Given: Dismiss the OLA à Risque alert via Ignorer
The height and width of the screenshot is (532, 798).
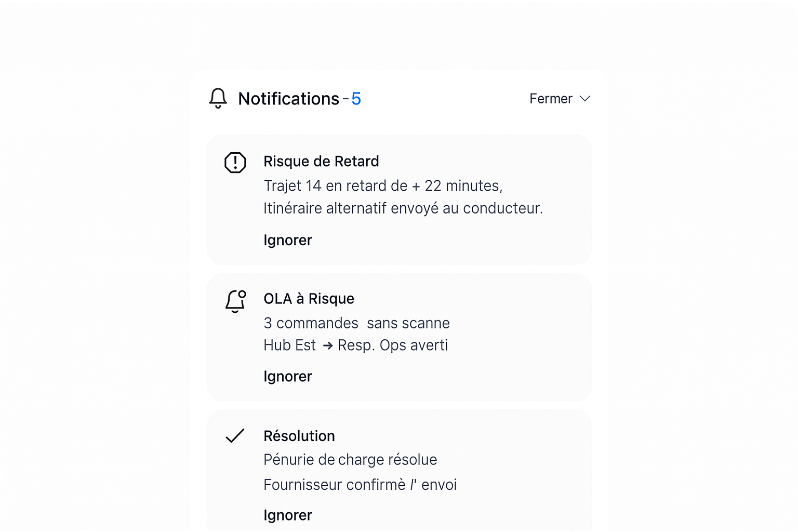Looking at the screenshot, I should (288, 377).
